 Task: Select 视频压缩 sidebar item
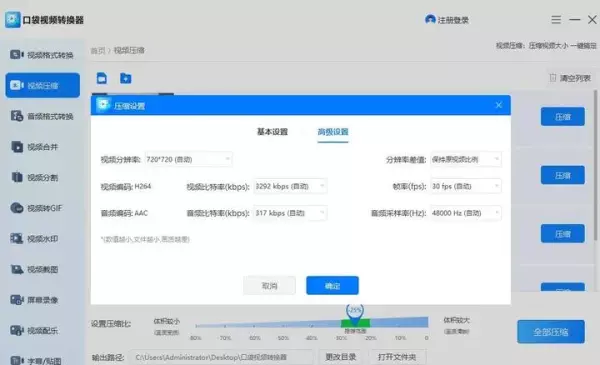pyautogui.click(x=42, y=85)
